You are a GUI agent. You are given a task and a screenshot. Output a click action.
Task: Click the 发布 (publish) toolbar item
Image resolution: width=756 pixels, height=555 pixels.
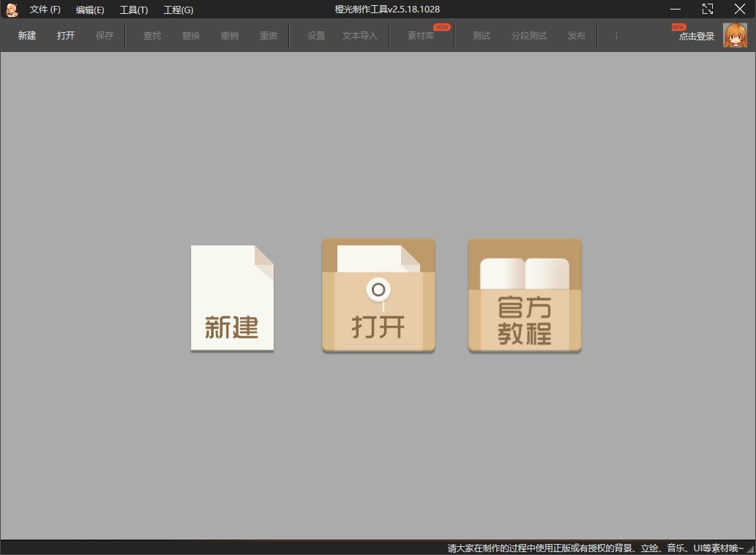tap(576, 35)
